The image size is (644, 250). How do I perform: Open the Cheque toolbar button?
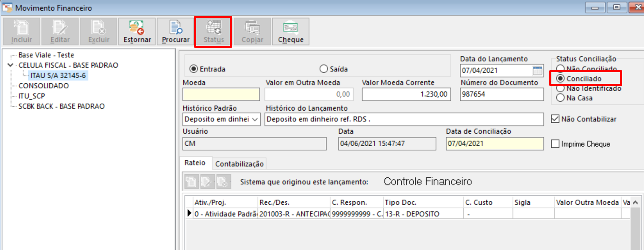[291, 32]
